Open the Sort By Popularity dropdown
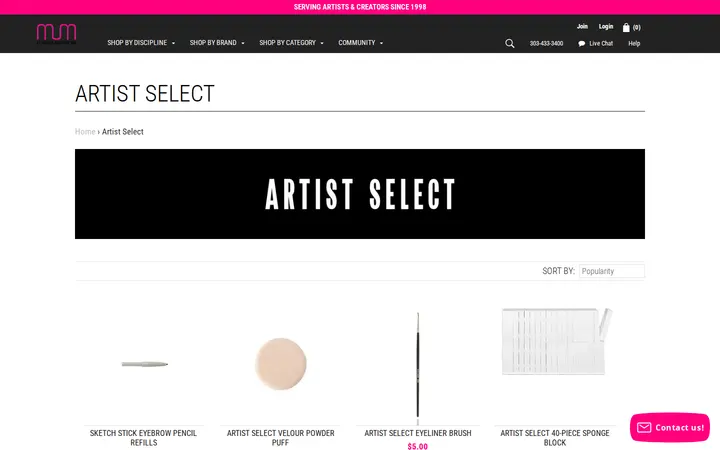720x450 pixels. (x=612, y=271)
